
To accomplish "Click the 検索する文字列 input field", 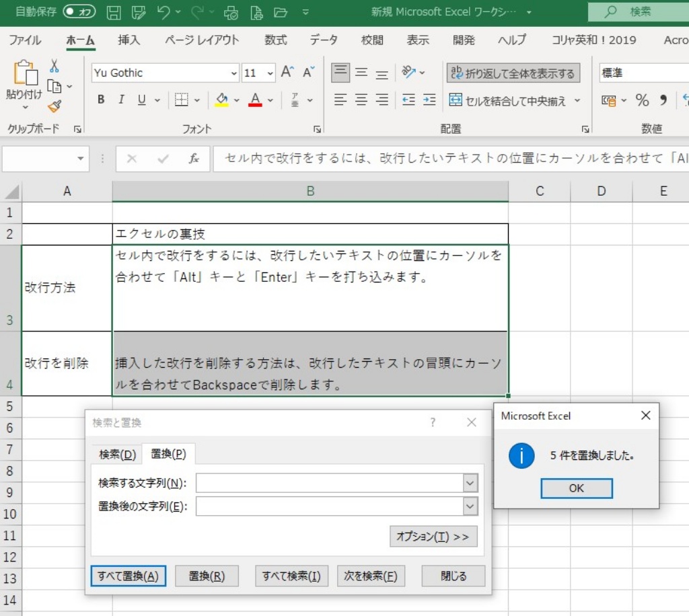I will pos(330,483).
